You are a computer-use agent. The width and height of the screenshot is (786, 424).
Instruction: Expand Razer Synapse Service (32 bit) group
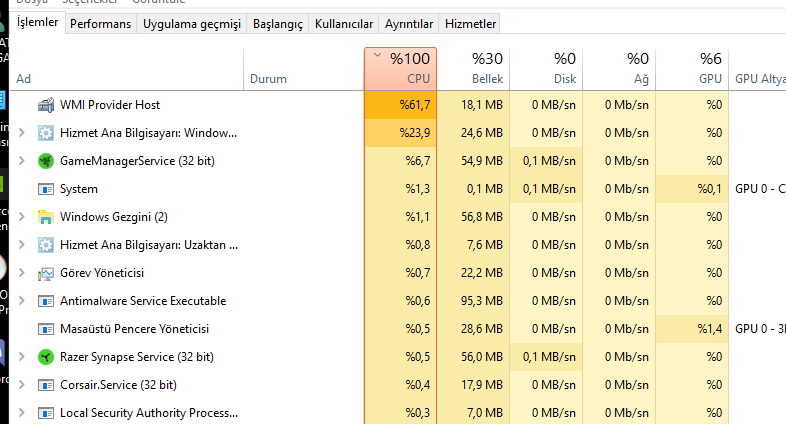(x=22, y=357)
